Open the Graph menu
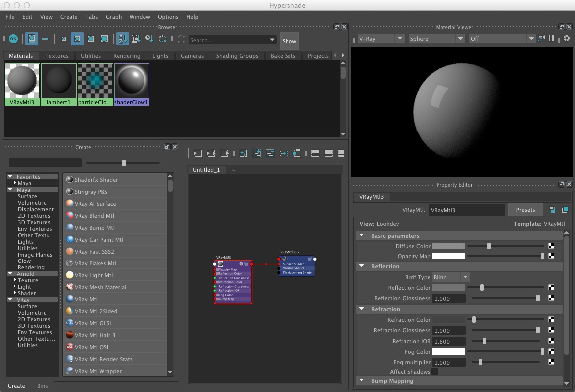Image resolution: width=575 pixels, height=392 pixels. tap(114, 17)
